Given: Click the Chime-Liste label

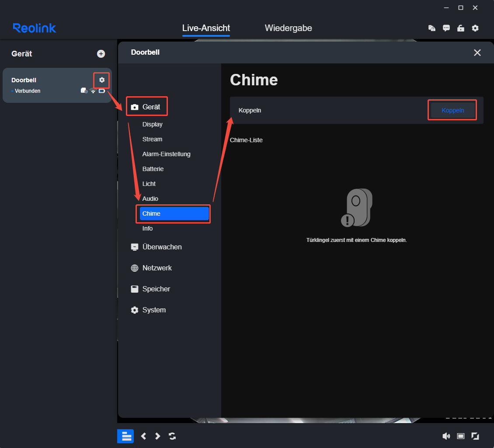Looking at the screenshot, I should click(246, 140).
